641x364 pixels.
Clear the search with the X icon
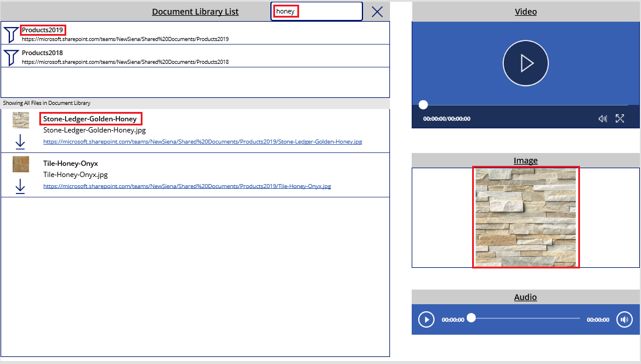click(377, 12)
